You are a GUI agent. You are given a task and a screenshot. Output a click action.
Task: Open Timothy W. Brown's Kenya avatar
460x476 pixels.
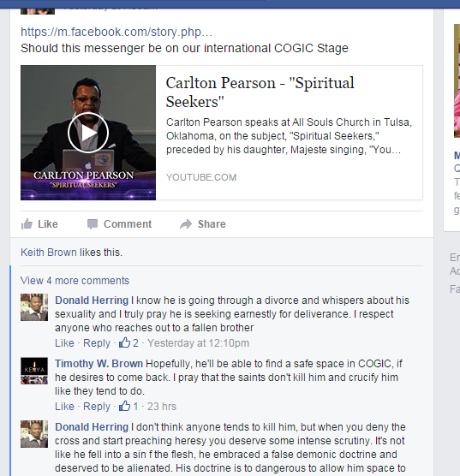(x=34, y=371)
